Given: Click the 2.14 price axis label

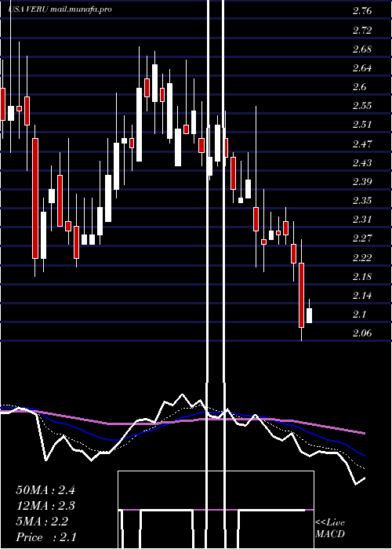Looking at the screenshot, I should tap(362, 296).
